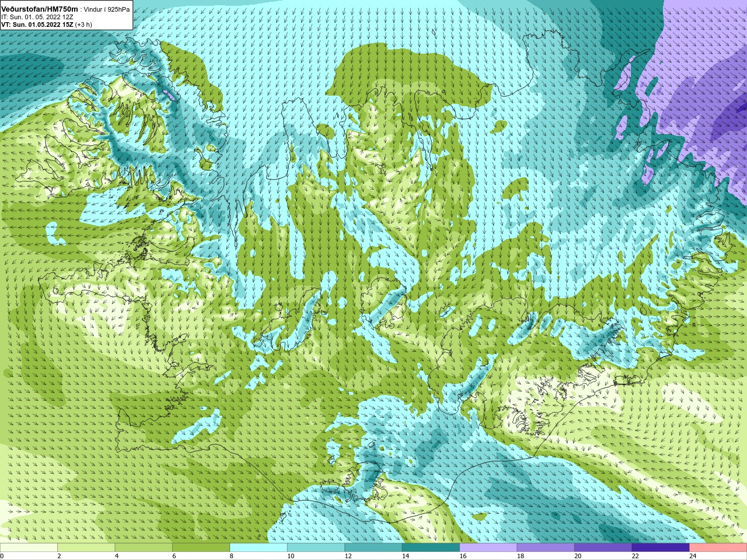747x560 pixels.
Task: Click the 'Vindur í 925hPa' label
Action: point(107,9)
